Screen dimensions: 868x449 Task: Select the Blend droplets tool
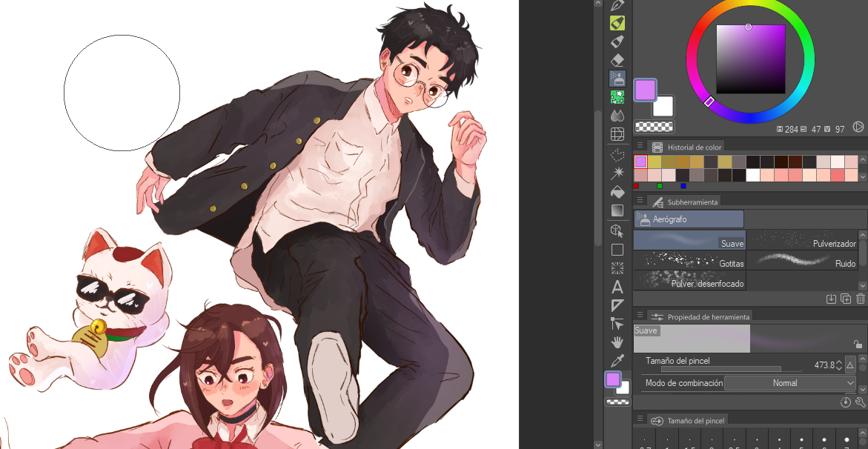point(617,115)
